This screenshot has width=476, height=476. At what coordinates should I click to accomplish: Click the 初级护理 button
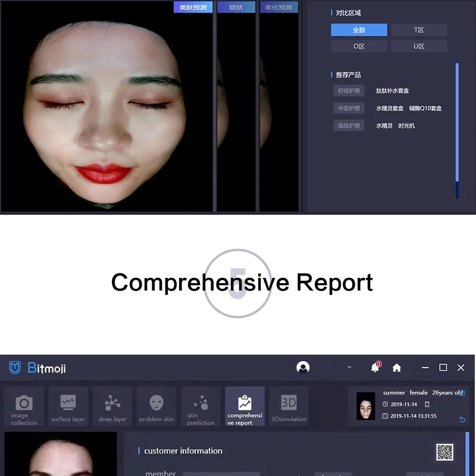pyautogui.click(x=349, y=91)
